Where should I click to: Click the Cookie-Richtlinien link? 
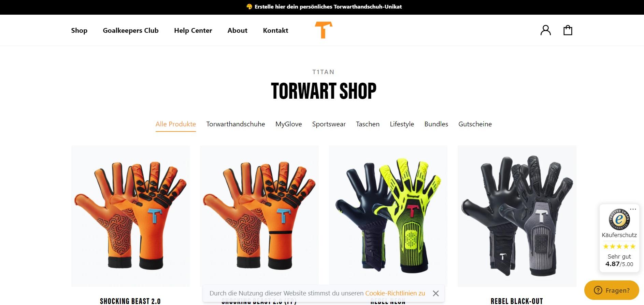pyautogui.click(x=395, y=293)
